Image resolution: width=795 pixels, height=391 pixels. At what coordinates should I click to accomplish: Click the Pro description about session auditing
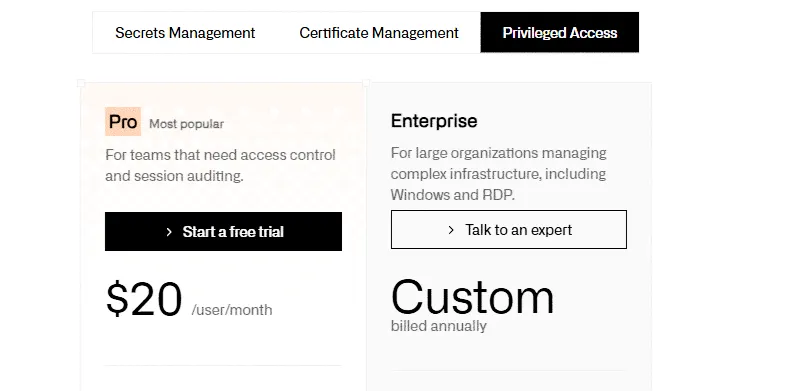tap(221, 165)
